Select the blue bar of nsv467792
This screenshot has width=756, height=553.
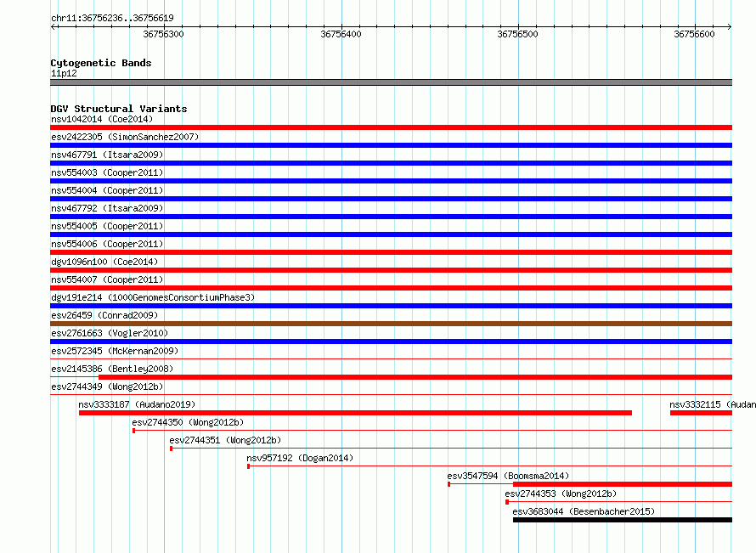[x=391, y=217]
